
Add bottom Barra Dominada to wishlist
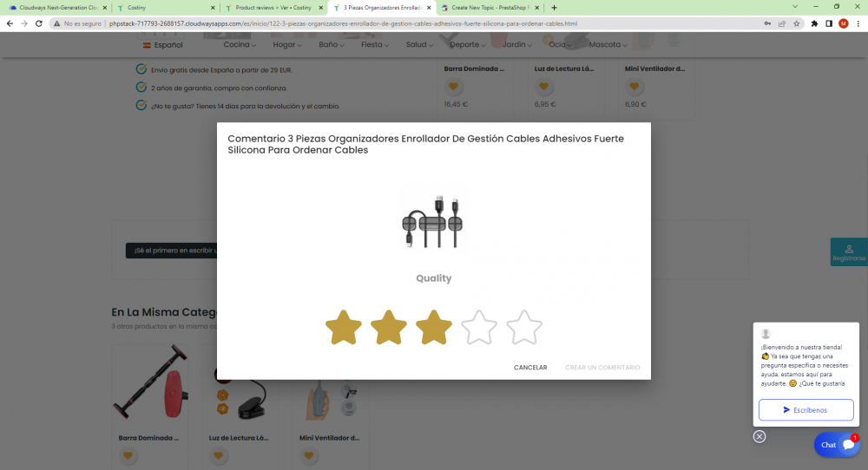[128, 455]
